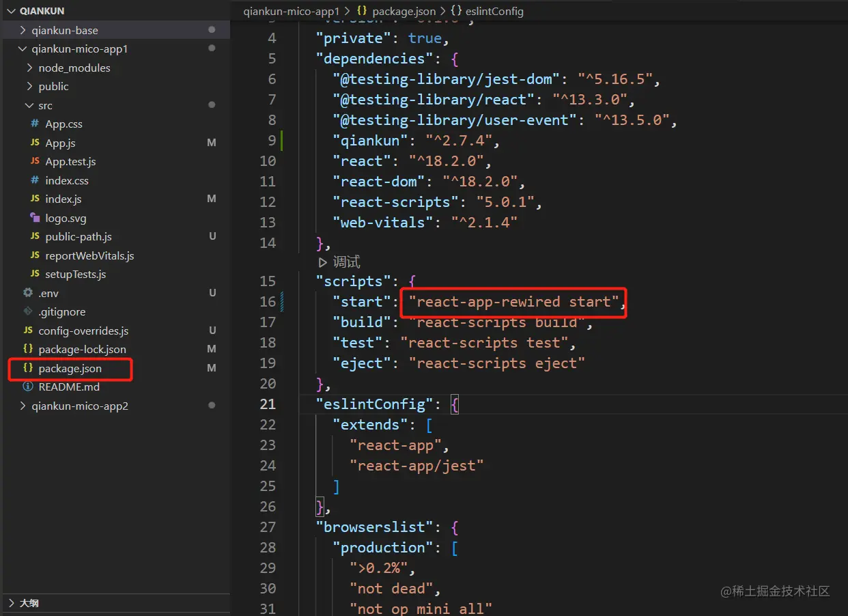Click the "@testing-library/user-event" key

[455, 120]
